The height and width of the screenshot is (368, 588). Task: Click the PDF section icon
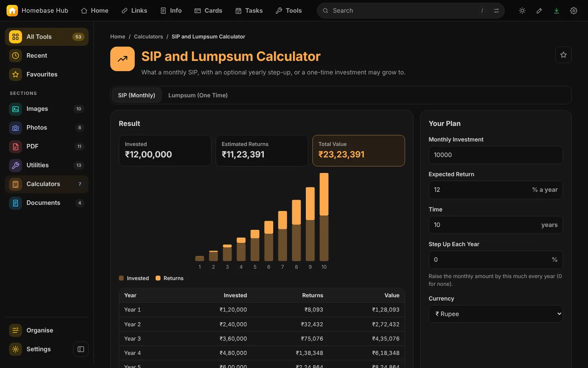(x=16, y=146)
